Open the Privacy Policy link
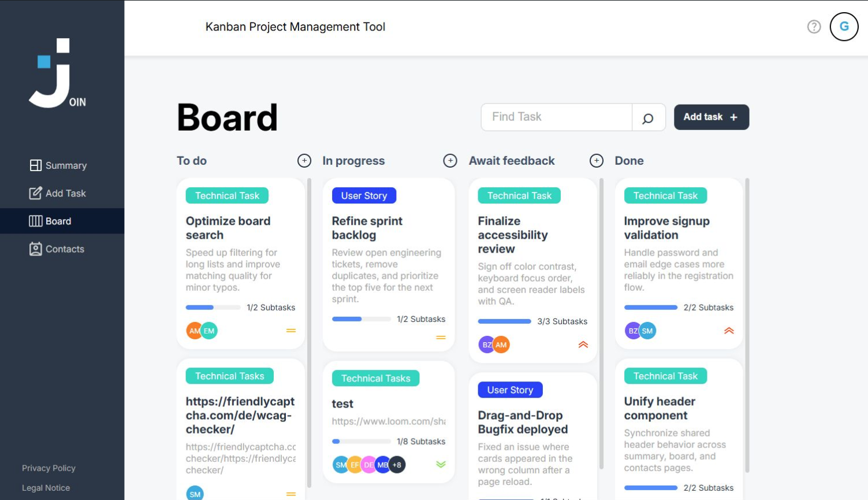 [49, 468]
